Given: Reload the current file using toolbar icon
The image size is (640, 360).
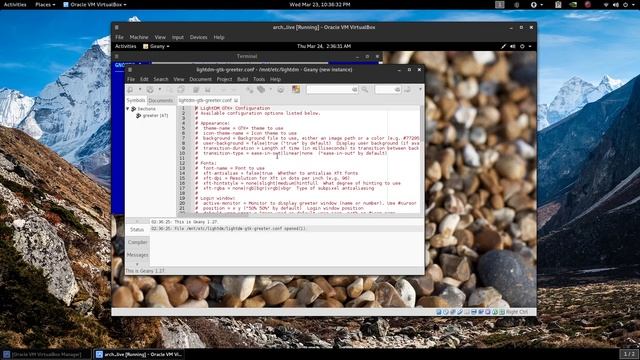Looking at the screenshot, I should pyautogui.click(x=196, y=89).
